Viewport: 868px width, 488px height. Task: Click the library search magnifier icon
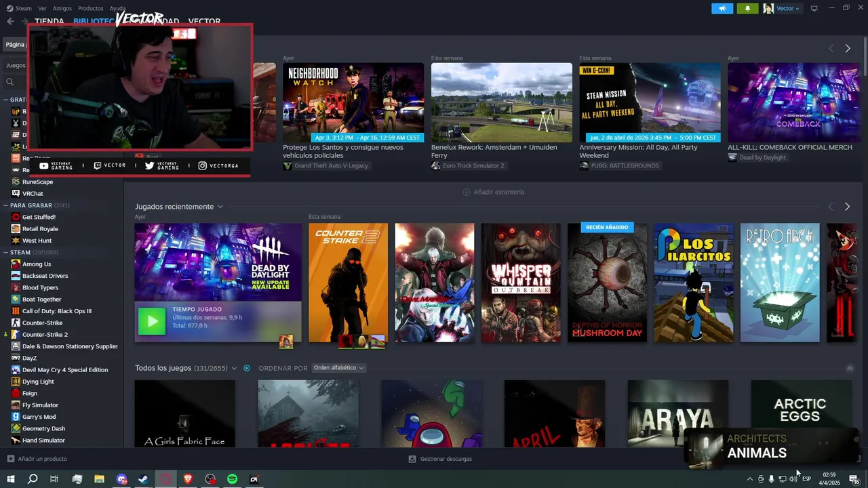10,82
